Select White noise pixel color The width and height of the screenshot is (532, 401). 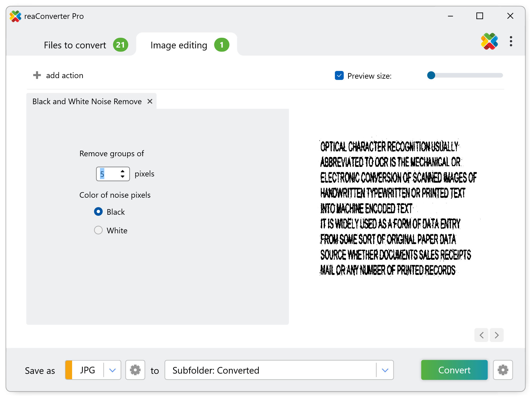point(98,230)
